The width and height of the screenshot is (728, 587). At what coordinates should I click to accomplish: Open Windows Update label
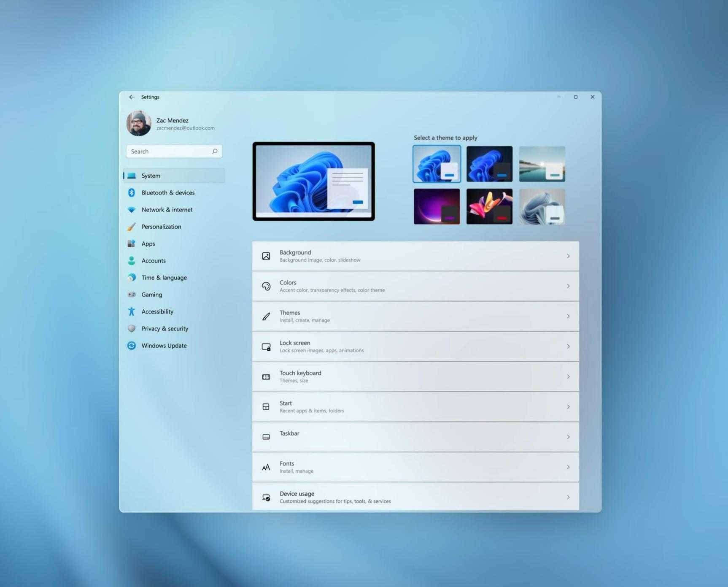click(164, 346)
